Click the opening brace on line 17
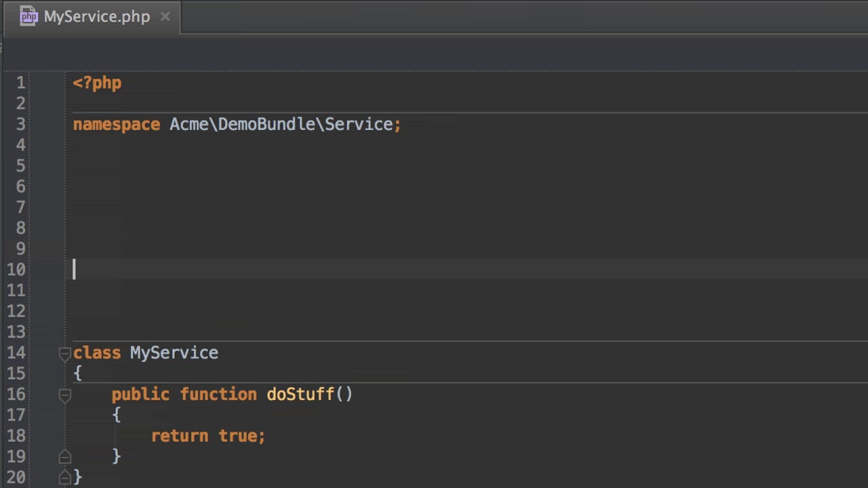The height and width of the screenshot is (488, 868). click(x=117, y=415)
